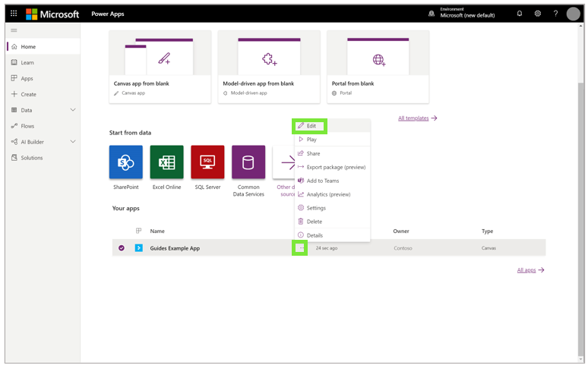Select Edit in the context menu
Screen dimensions: 588x365
tap(332, 126)
